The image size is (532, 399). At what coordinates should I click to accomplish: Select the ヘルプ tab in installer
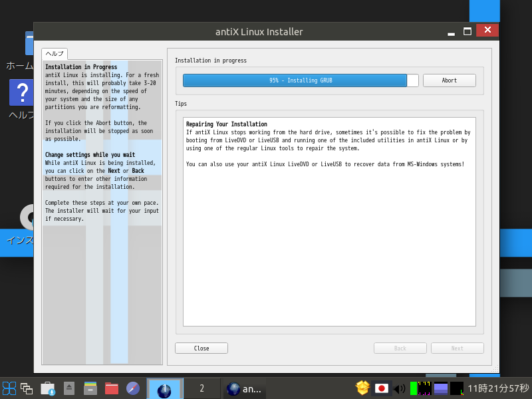(55, 54)
